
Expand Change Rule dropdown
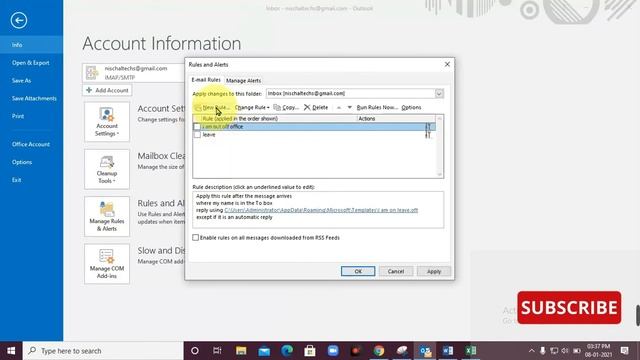[252, 107]
